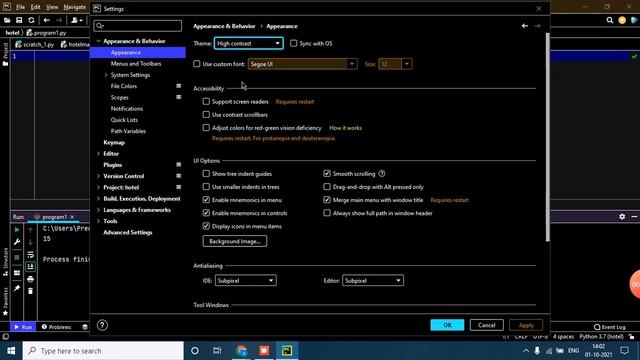Select Menus and Toolbars in the settings tree

point(136,64)
